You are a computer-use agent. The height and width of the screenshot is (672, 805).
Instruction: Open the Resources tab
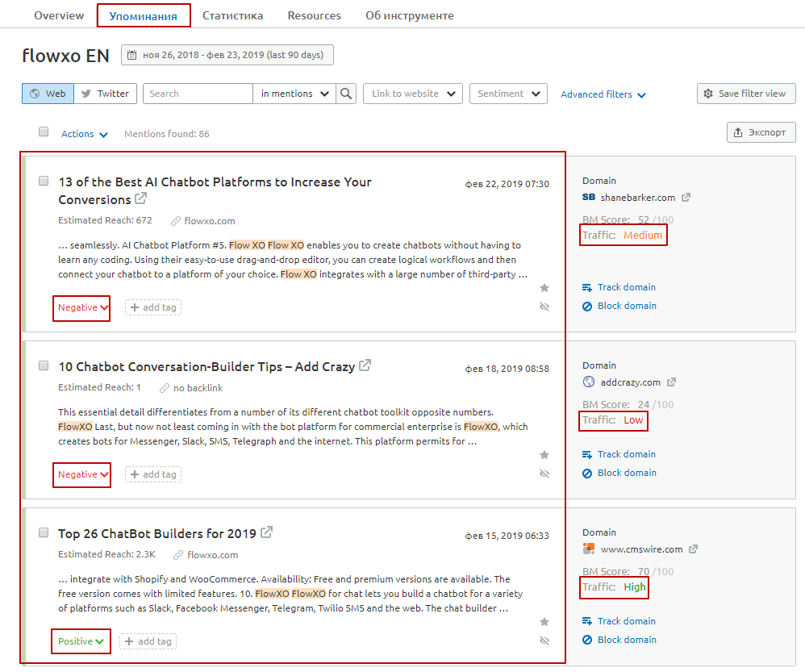click(x=315, y=15)
